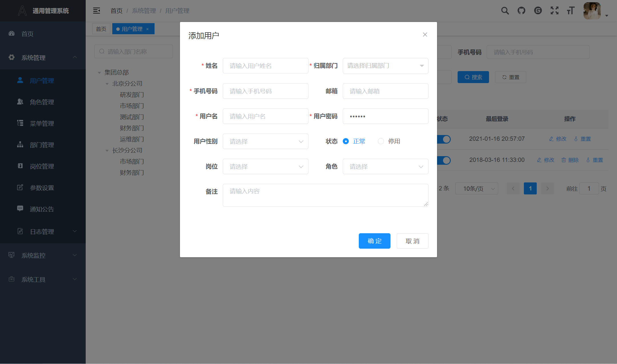Open 部门管理 in the sidebar

[x=43, y=145]
